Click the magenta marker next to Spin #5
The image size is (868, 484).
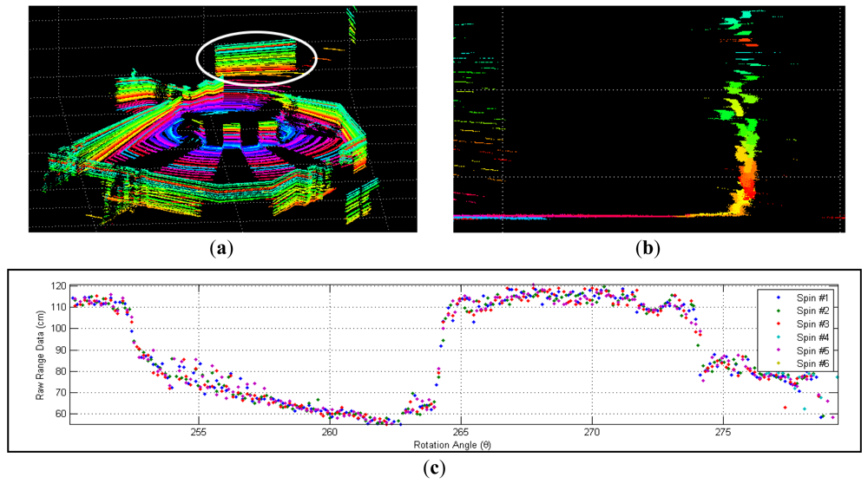[x=779, y=350]
